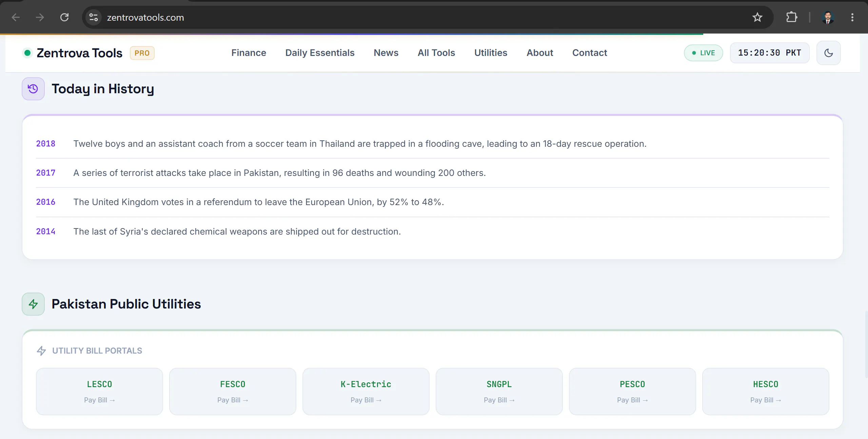Click the Today in History heading
The height and width of the screenshot is (439, 868).
click(103, 89)
